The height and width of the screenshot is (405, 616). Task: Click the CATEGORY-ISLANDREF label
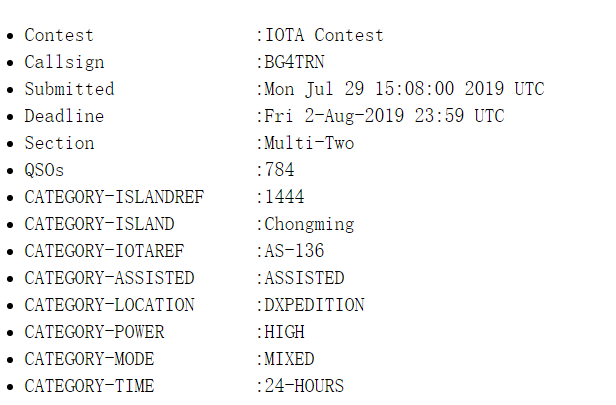(x=114, y=197)
